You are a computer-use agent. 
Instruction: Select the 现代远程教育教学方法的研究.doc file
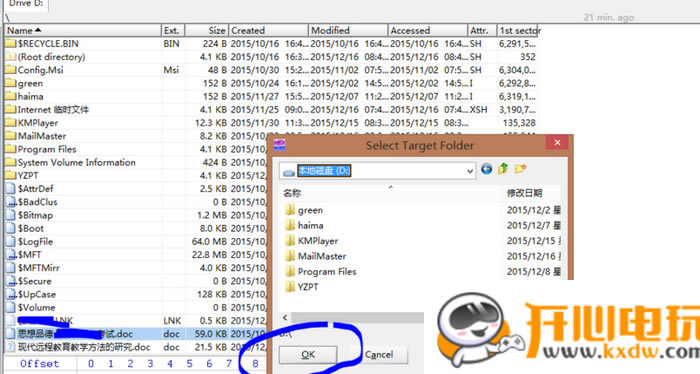(x=83, y=347)
